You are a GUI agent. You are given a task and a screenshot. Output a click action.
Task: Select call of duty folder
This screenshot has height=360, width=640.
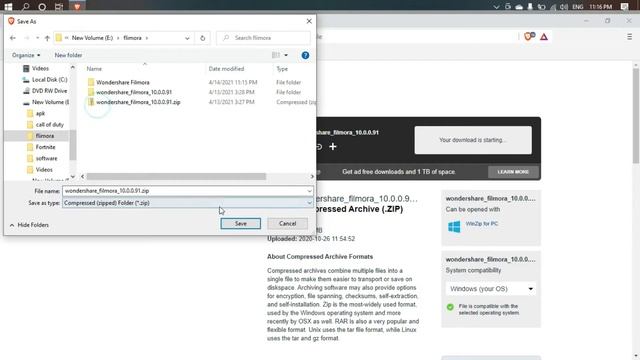[x=49, y=124]
